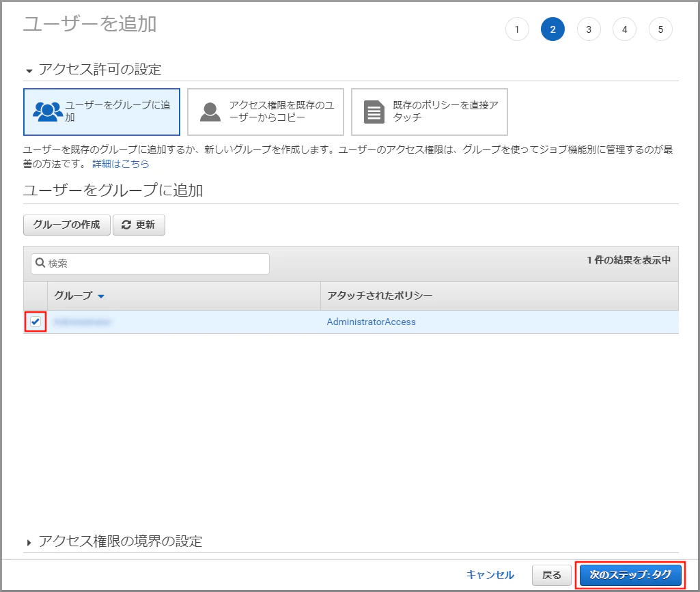The image size is (700, 592).
Task: Click the policy document icon
Action: [x=374, y=111]
